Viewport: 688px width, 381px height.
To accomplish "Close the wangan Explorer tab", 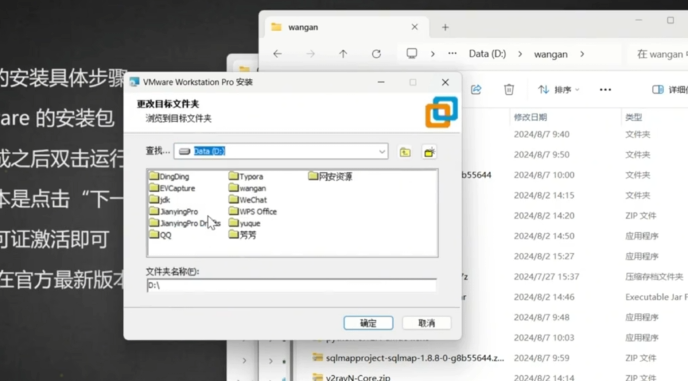I will [x=414, y=27].
